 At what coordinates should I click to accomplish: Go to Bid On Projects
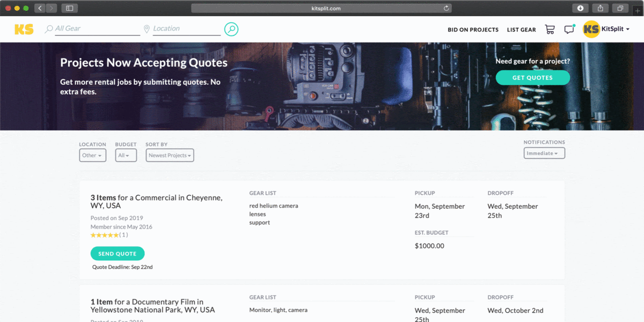(x=473, y=30)
